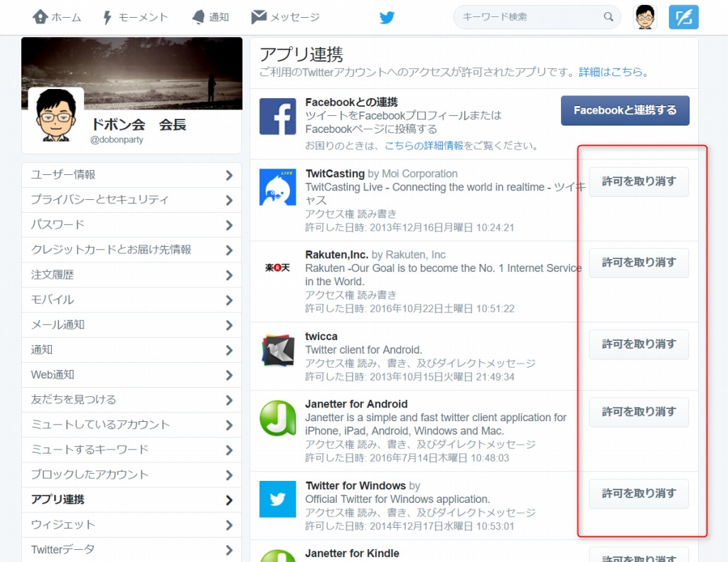Click the Janetter for Android app icon
This screenshot has height=562, width=728.
(x=278, y=418)
